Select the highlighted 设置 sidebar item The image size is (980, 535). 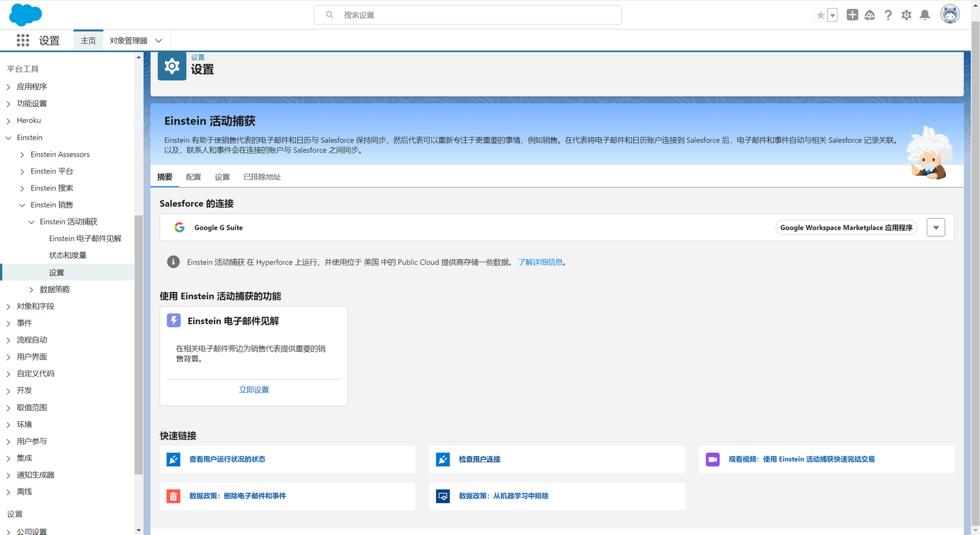(x=67, y=272)
